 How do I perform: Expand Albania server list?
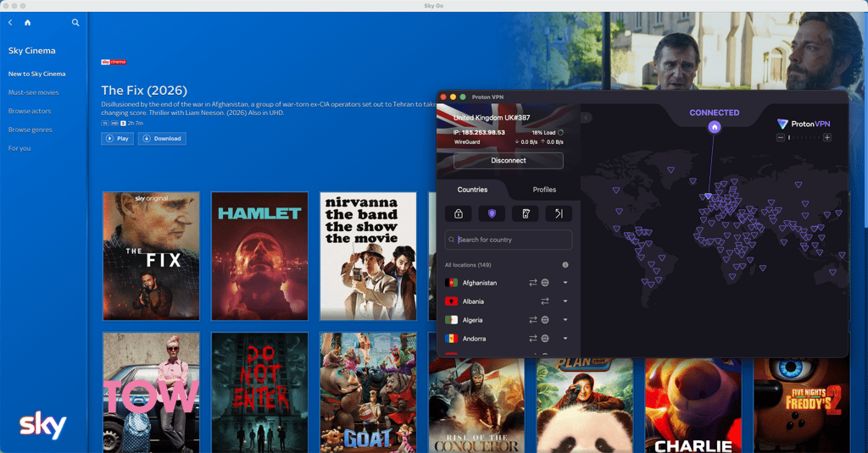pyautogui.click(x=565, y=301)
